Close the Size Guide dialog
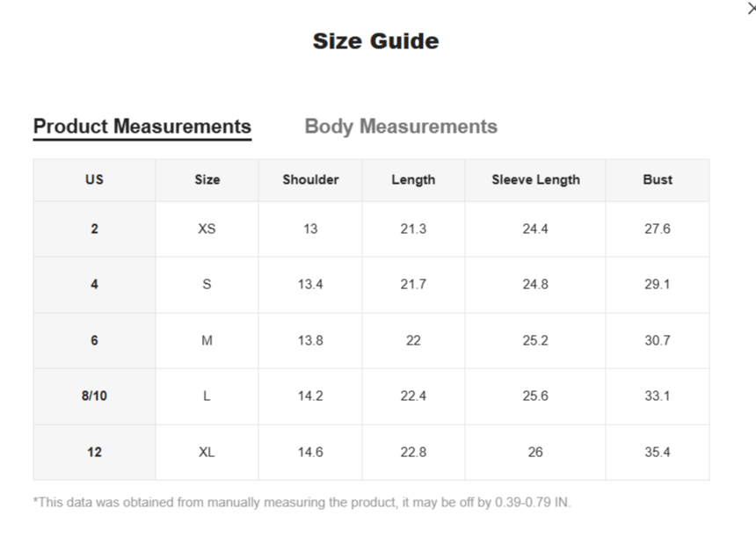Image resolution: width=756 pixels, height=545 pixels. coord(751,9)
